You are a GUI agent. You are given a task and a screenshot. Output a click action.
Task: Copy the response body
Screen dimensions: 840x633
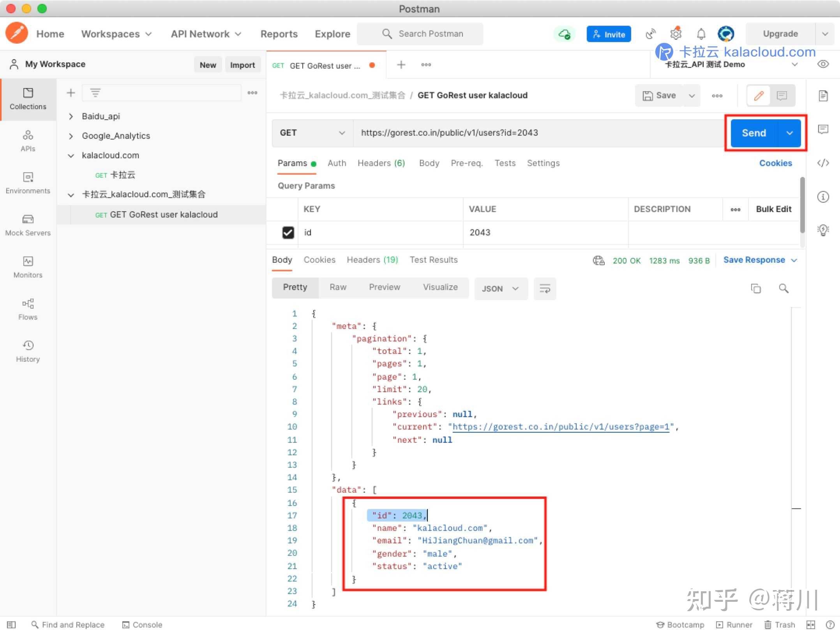[756, 288]
